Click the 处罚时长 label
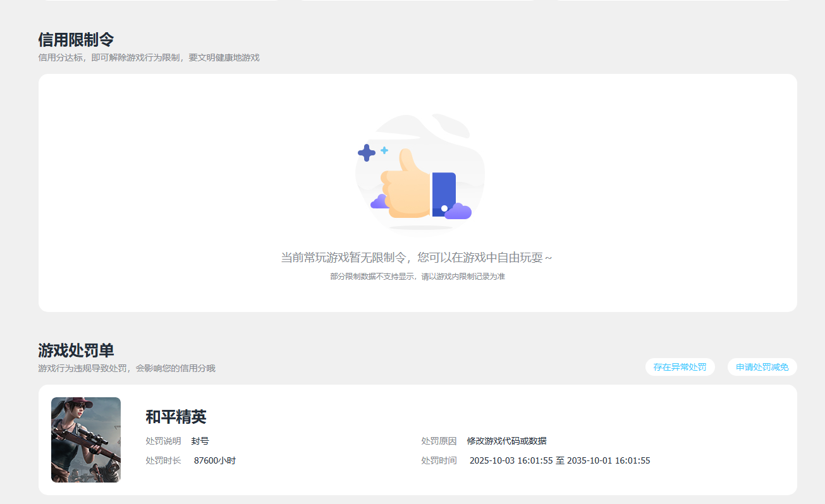 click(163, 460)
